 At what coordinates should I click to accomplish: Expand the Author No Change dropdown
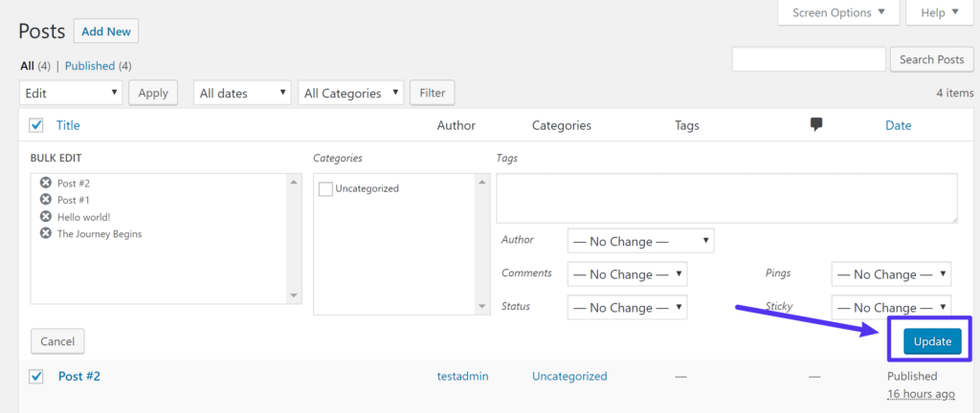coord(640,241)
